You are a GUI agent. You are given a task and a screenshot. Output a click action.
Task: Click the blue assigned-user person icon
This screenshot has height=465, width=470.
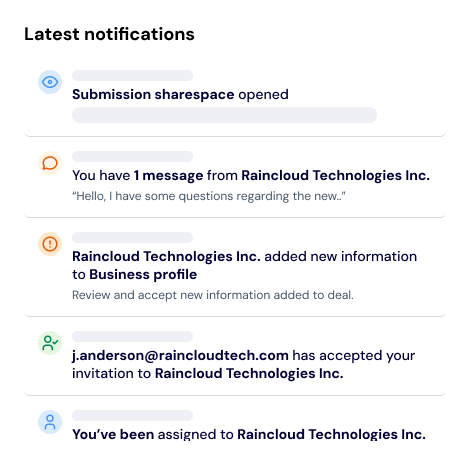[x=50, y=422]
